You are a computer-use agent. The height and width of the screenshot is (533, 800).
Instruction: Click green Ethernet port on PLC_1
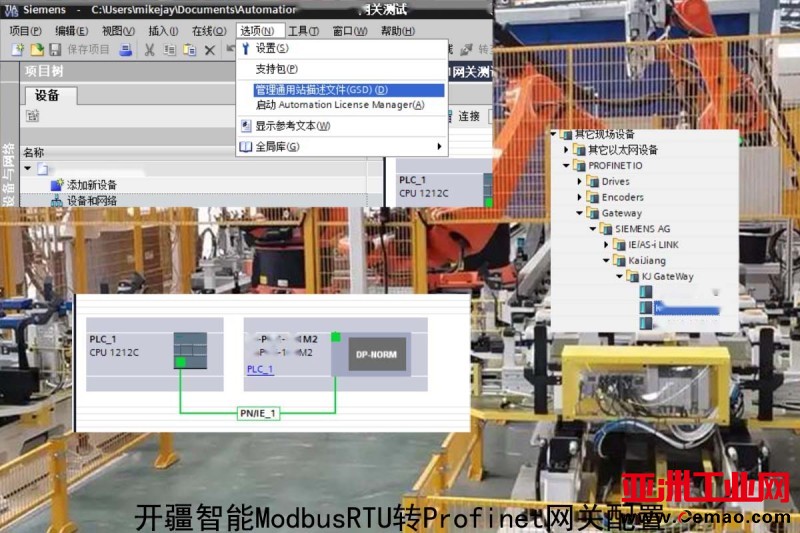(181, 362)
